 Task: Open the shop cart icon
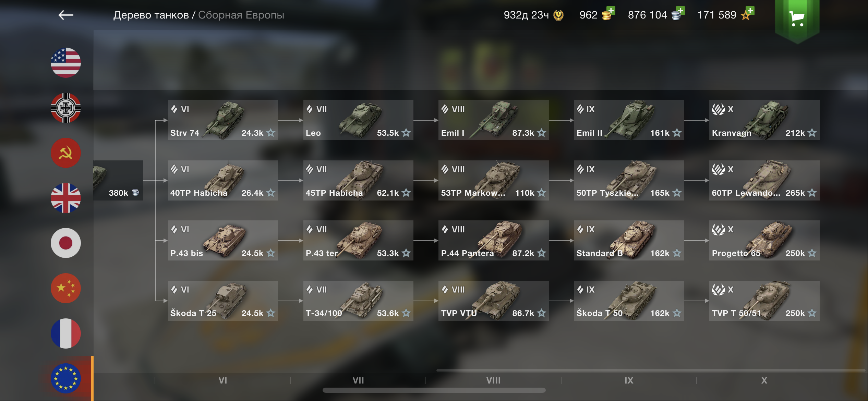click(x=797, y=20)
